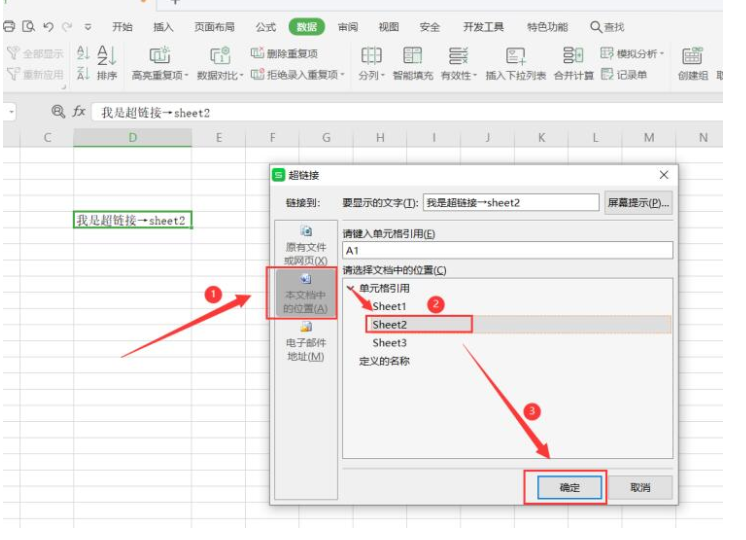Image resolution: width=746 pixels, height=540 pixels.
Task: Switch to the 插入 ribbon tab
Action: (x=163, y=27)
